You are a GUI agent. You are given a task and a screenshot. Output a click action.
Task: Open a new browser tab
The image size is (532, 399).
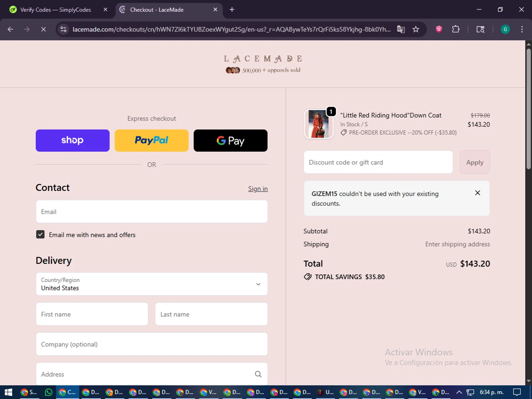click(232, 10)
